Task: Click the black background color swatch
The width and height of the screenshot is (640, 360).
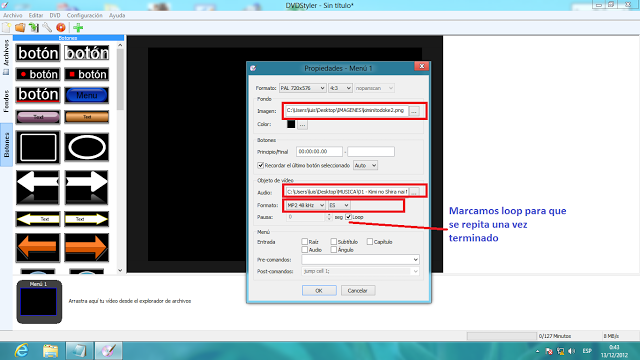Action: coord(291,124)
